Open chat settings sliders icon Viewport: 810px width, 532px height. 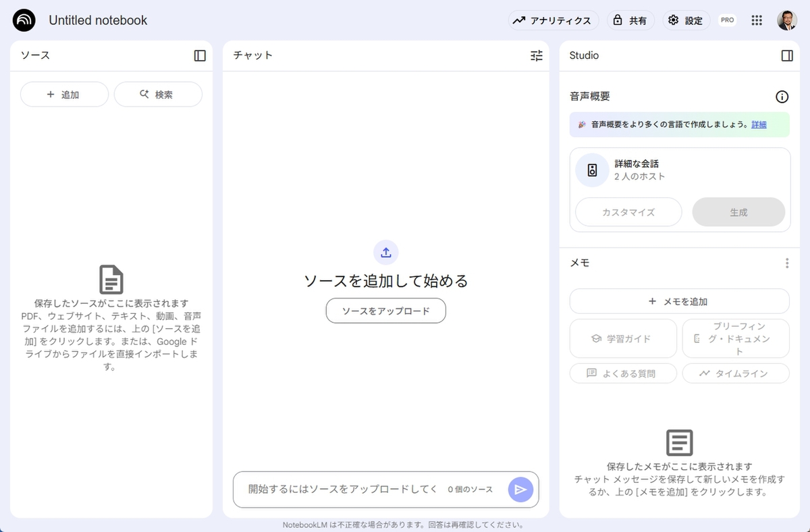[x=537, y=55]
